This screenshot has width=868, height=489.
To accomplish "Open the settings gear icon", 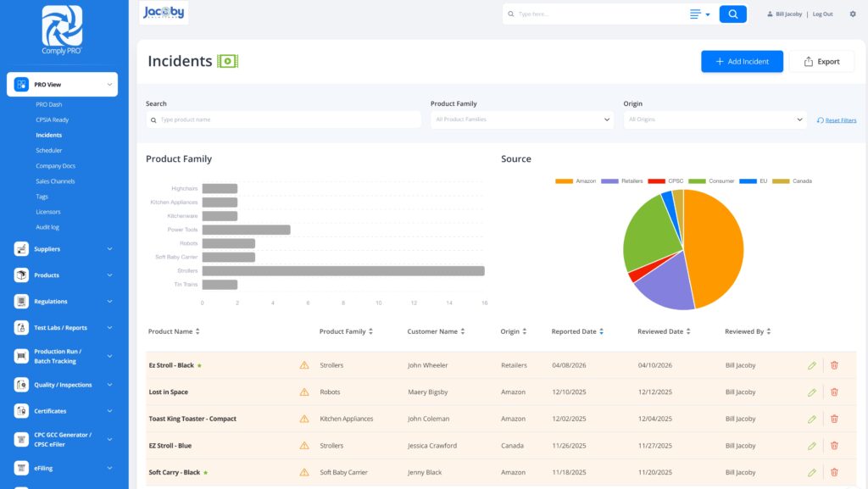I will click(x=853, y=14).
